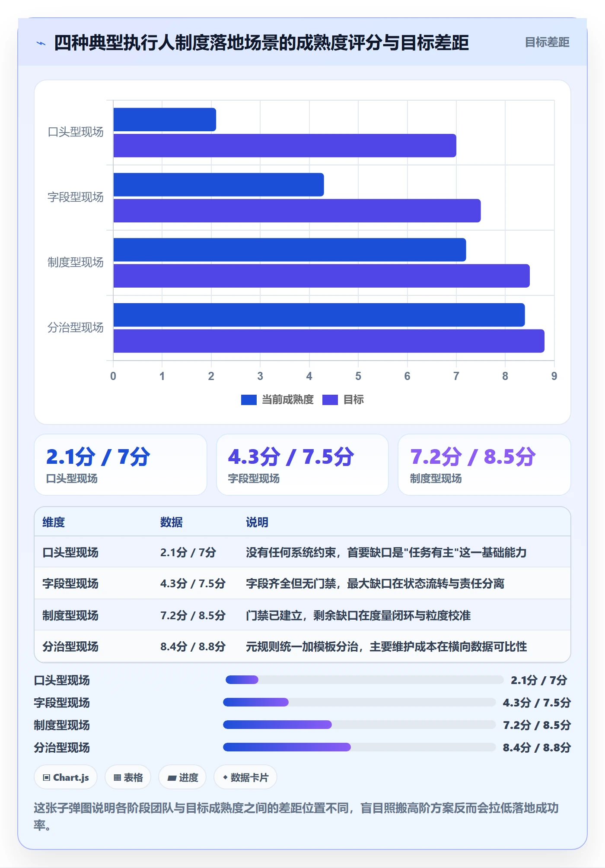This screenshot has height=868, width=605.
Task: Click 口头型现场 target bar in chart
Action: (285, 146)
